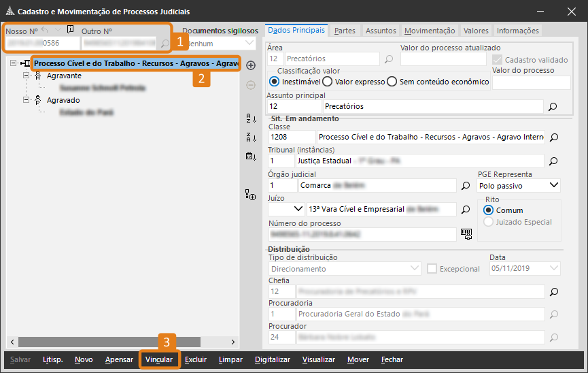Screen dimensions: 588x373
Task: Search Assunto principal with magnifier icon
Action: click(x=553, y=107)
